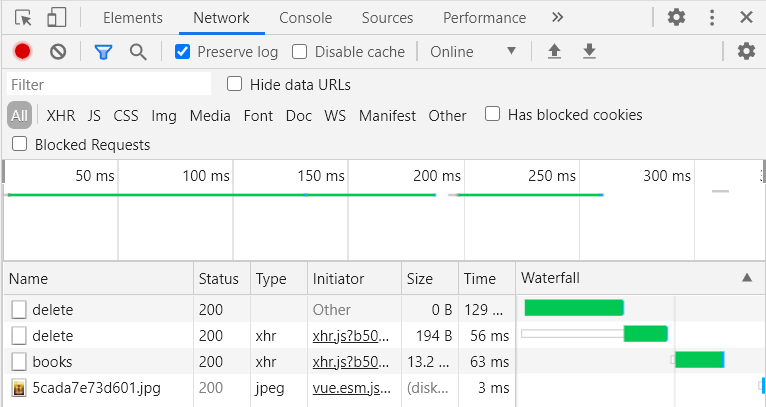This screenshot has width=766, height=407.
Task: Check the Hide data URLs option
Action: click(235, 84)
